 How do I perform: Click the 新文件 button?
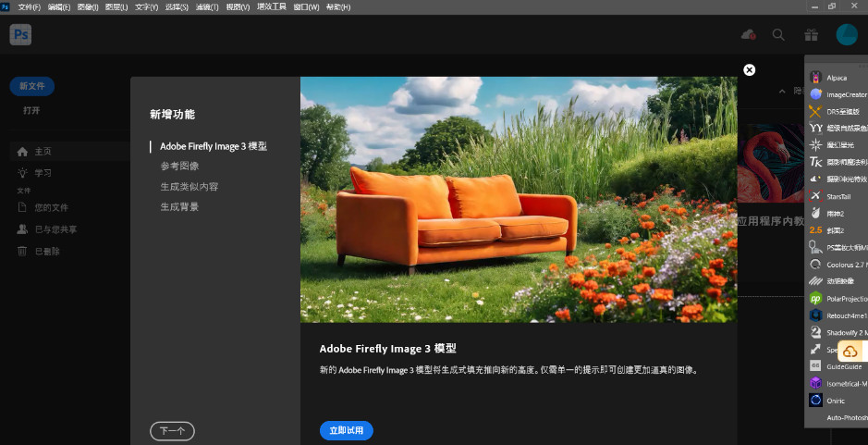(32, 86)
